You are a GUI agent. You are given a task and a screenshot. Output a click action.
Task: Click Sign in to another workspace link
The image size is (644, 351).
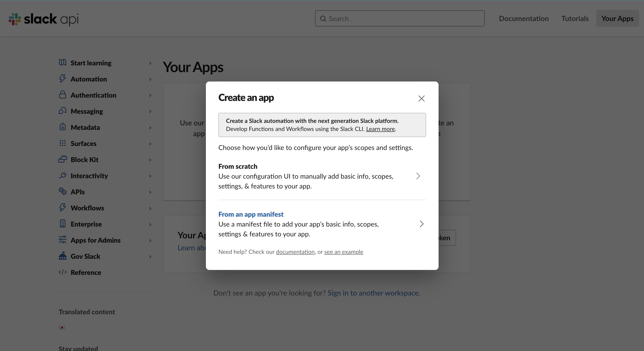[374, 293]
